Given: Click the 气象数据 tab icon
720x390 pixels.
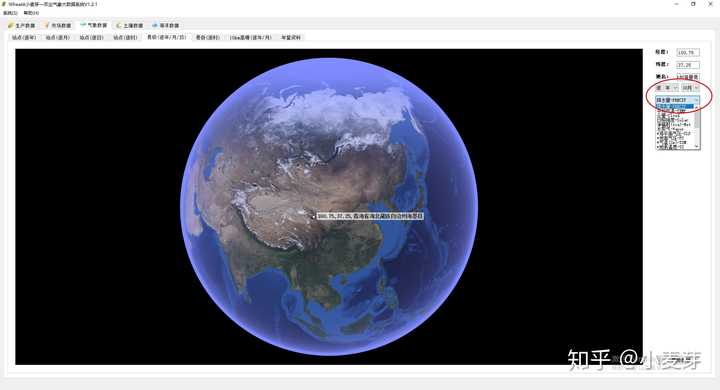Looking at the screenshot, I should [83, 25].
